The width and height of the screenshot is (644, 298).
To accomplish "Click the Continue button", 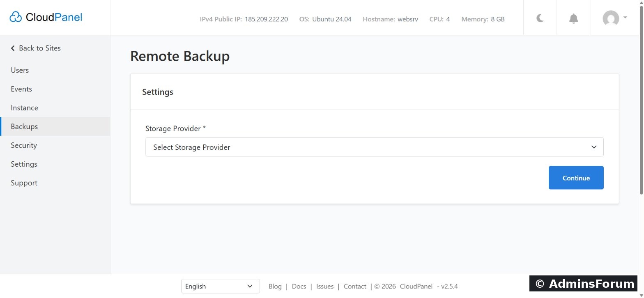I will coord(576,178).
